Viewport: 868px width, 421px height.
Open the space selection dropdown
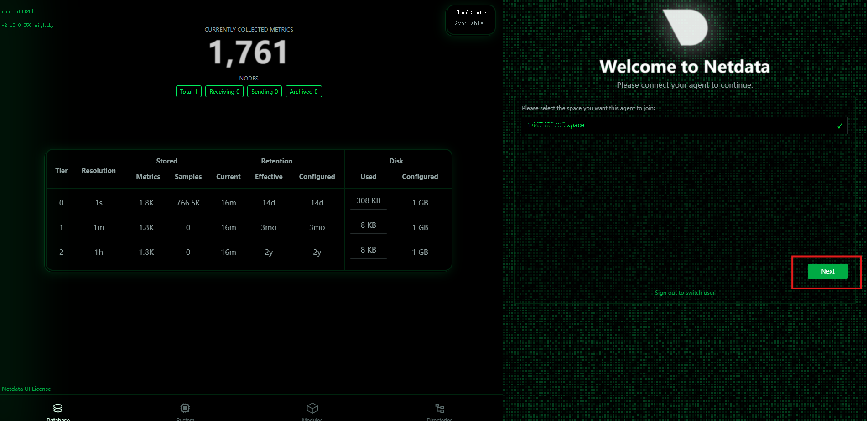point(684,126)
